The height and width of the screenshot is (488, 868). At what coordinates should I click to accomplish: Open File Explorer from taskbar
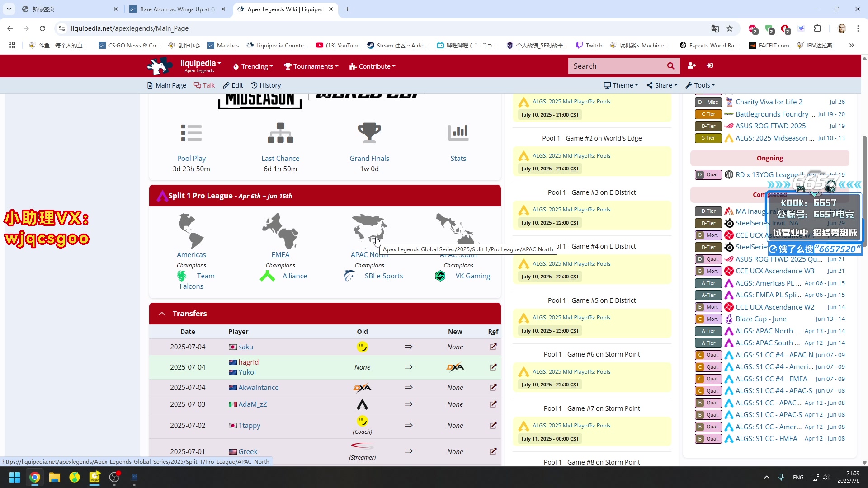(x=55, y=477)
